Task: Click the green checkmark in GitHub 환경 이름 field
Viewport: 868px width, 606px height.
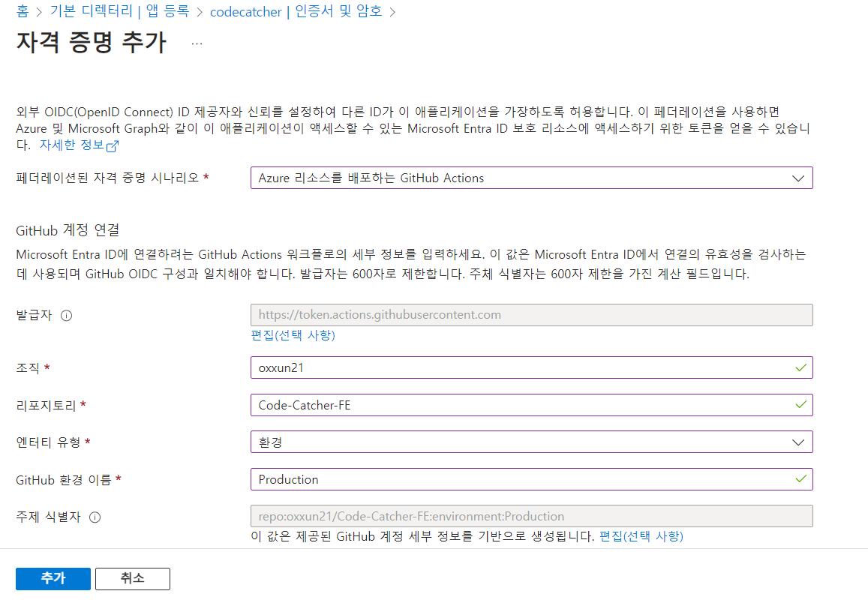Action: pos(800,479)
